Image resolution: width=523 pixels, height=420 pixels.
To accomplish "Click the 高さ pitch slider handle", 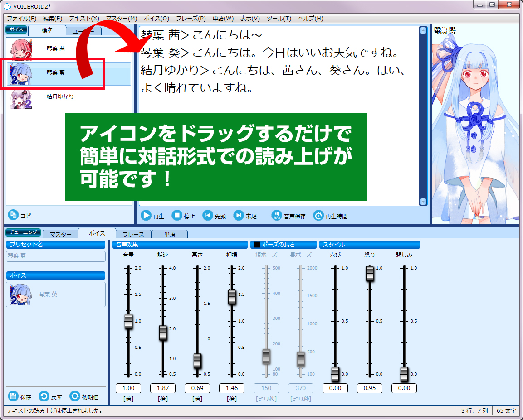I will point(197,361).
